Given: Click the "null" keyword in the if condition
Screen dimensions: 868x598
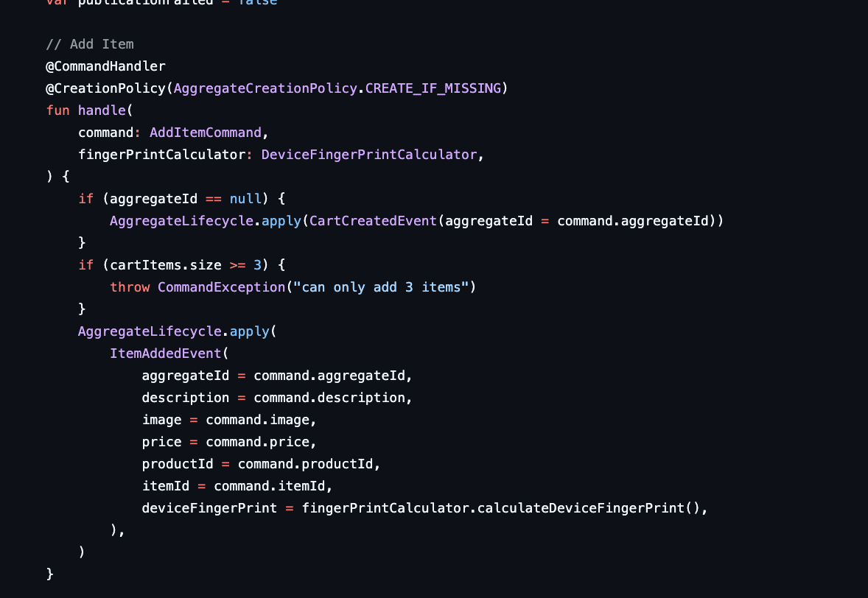Looking at the screenshot, I should [245, 199].
